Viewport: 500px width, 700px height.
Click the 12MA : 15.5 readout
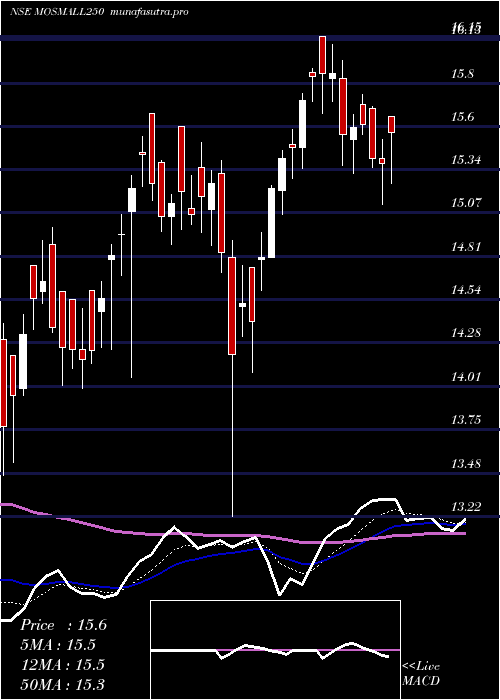[x=62, y=665]
